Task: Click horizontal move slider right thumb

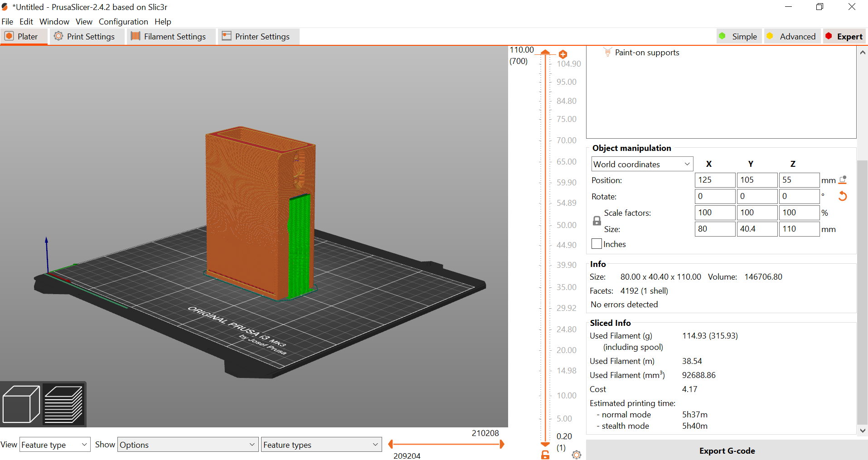Action: click(x=502, y=444)
